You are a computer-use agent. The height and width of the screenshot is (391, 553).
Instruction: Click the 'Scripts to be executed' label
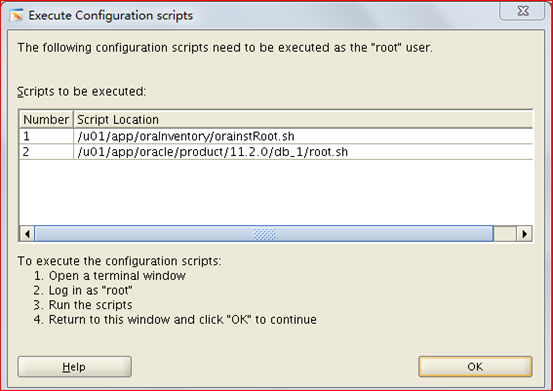coord(81,92)
